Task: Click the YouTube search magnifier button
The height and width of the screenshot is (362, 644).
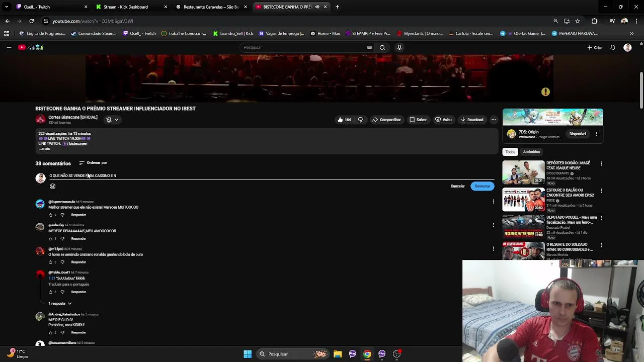Action: [x=382, y=47]
